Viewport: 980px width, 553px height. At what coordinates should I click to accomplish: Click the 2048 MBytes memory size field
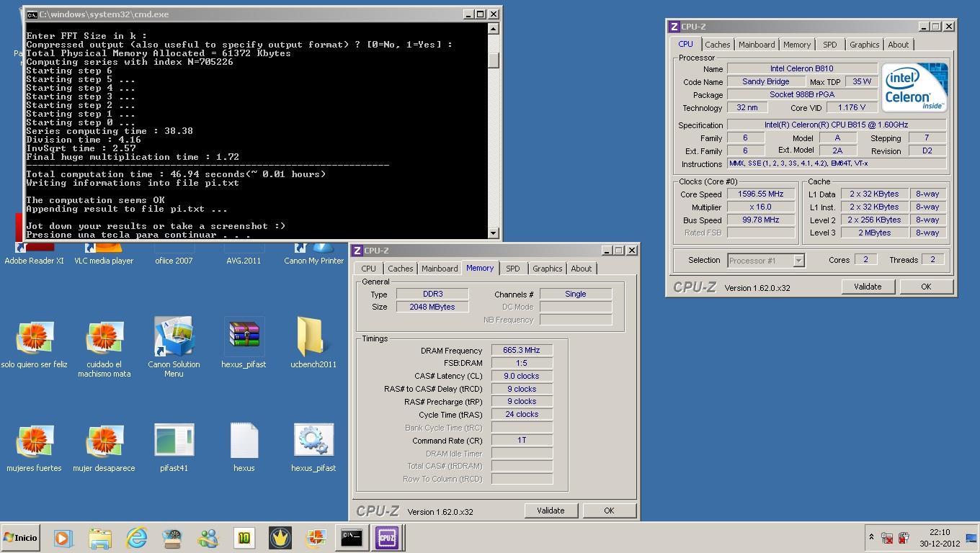click(x=433, y=307)
